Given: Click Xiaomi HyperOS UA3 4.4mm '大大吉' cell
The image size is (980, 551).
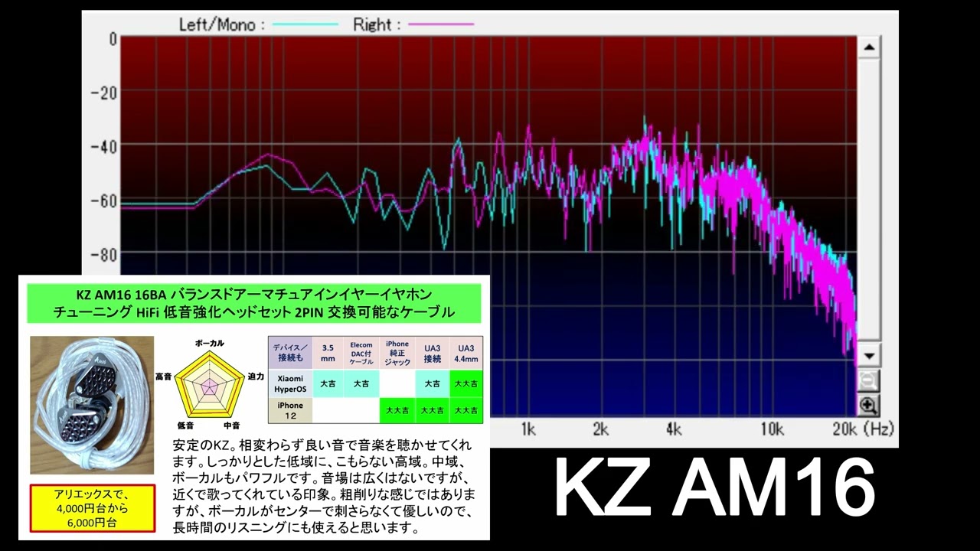Looking at the screenshot, I should tap(466, 383).
